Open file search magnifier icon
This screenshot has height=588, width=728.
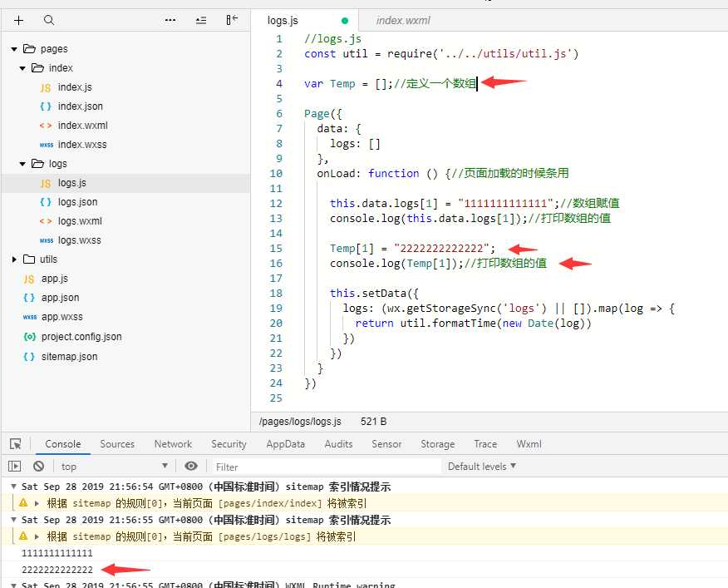49,20
